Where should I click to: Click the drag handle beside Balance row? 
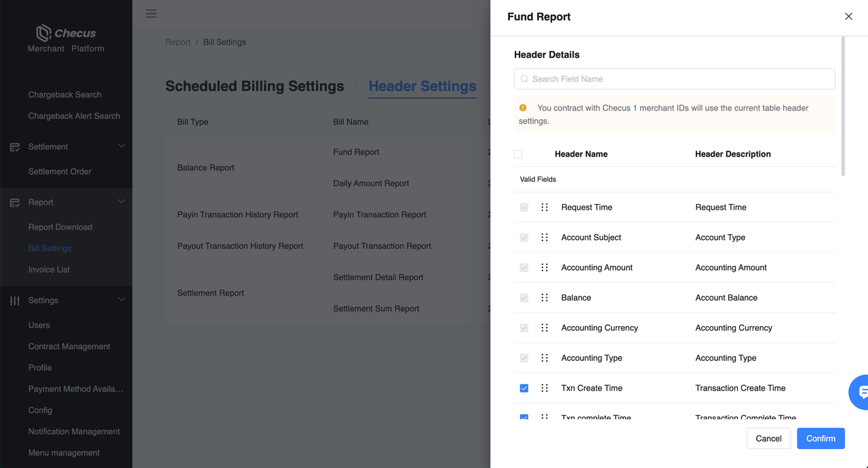[x=545, y=298]
